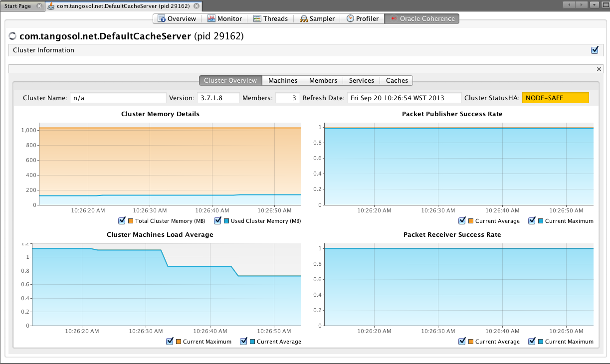This screenshot has height=364, width=610.
Task: Close the Start Page tab
Action: click(39, 6)
